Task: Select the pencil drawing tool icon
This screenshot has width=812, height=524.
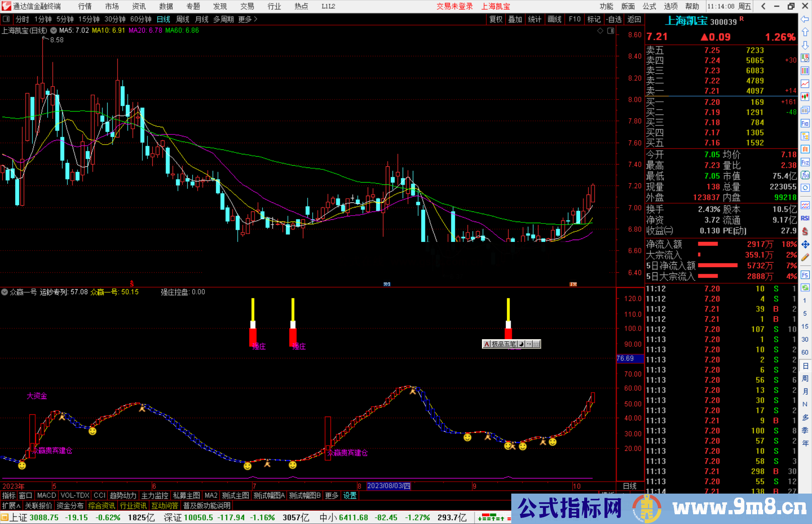Action: tap(804, 257)
